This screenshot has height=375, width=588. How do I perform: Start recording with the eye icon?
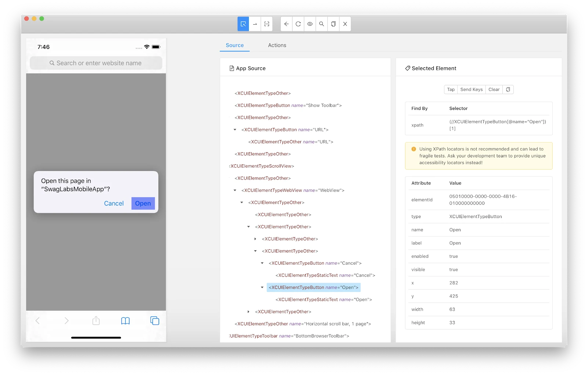coord(310,24)
